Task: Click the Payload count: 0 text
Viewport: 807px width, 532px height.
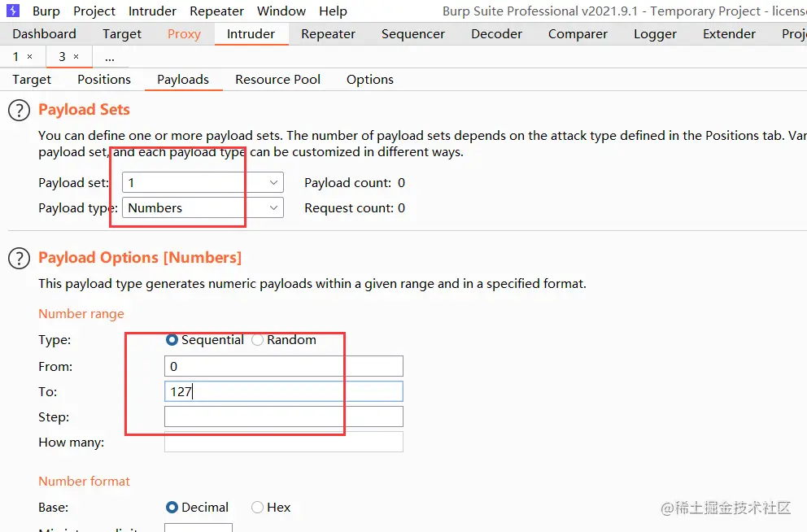Action: coord(355,183)
